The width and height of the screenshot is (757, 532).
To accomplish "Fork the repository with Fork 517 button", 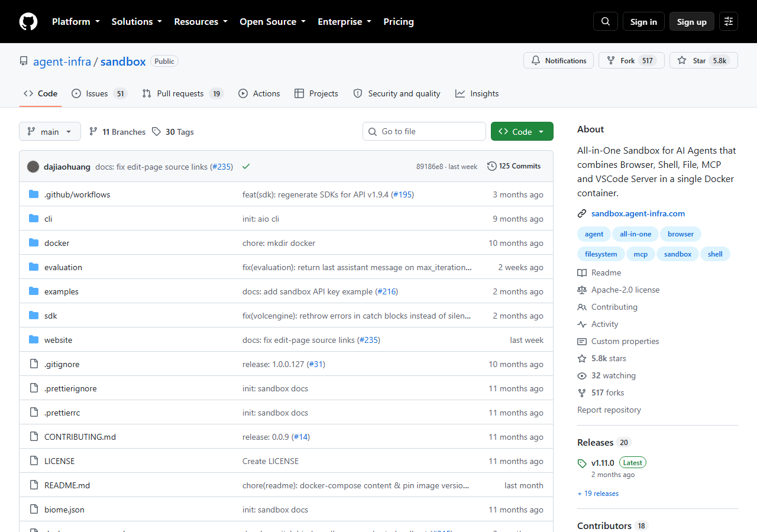I will tap(632, 60).
